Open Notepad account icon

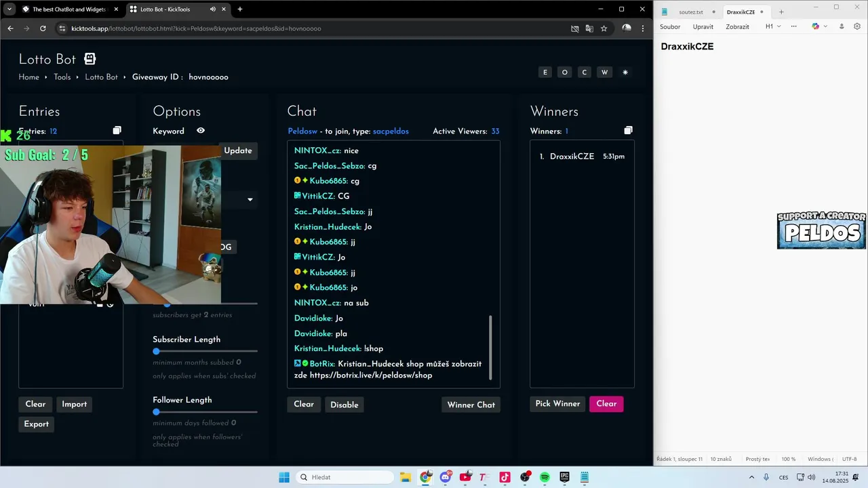pyautogui.click(x=842, y=26)
